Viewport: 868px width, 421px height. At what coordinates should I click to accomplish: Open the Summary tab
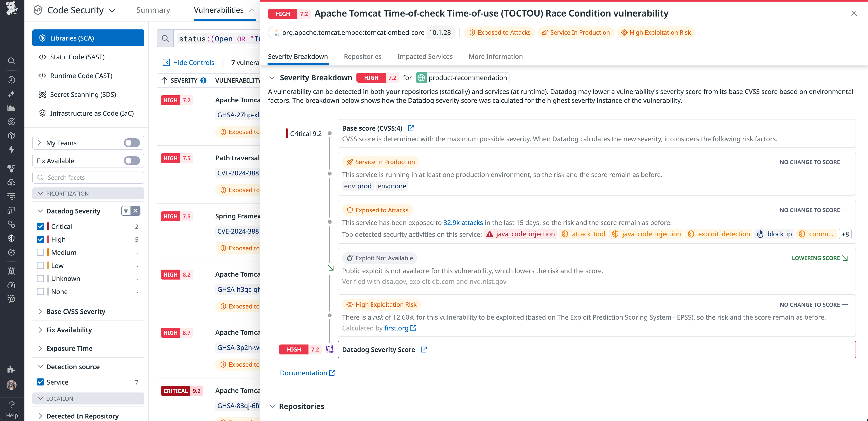point(153,10)
